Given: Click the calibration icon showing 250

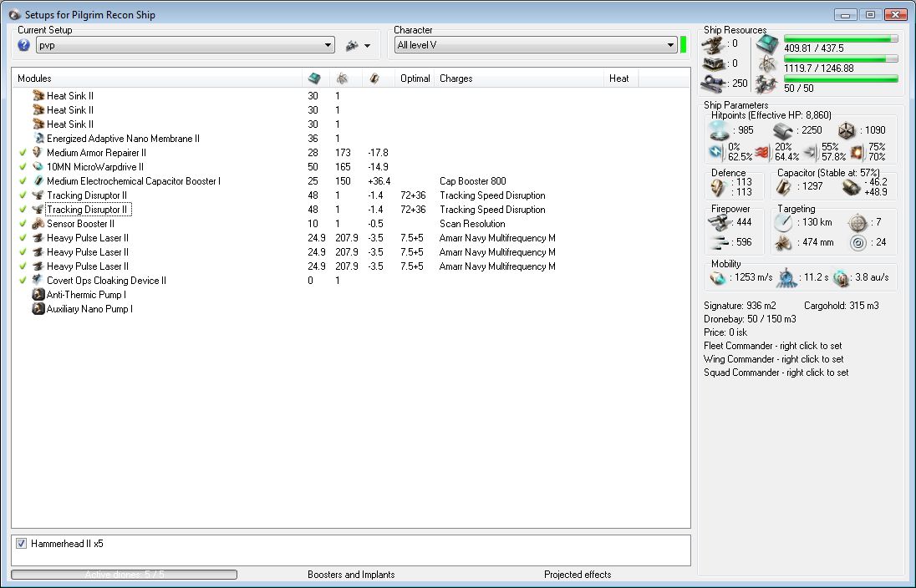Looking at the screenshot, I should [713, 84].
